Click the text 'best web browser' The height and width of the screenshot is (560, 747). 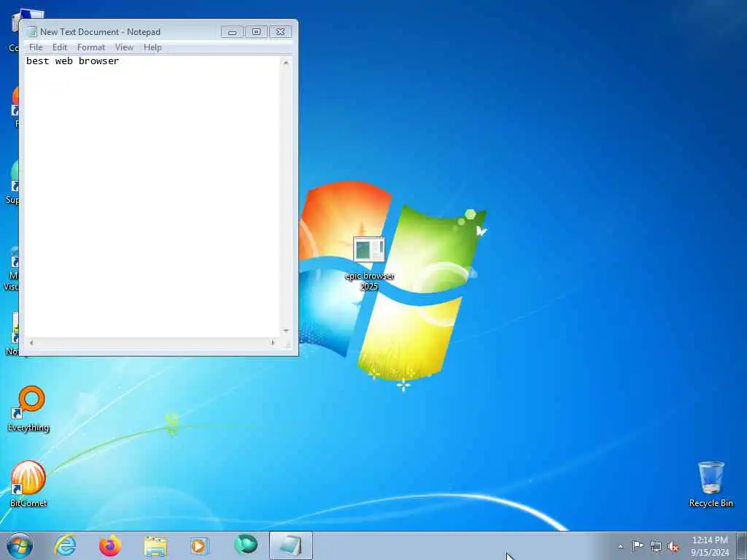click(x=72, y=61)
